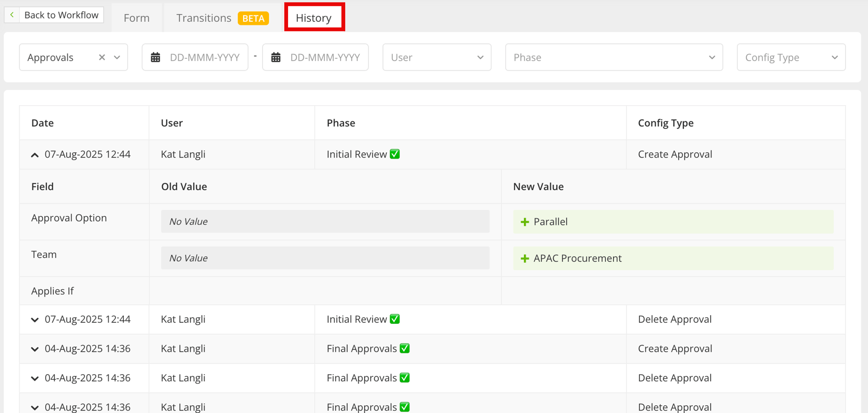868x413 pixels.
Task: Click the plus icon beside APAC Procurement
Action: [524, 259]
